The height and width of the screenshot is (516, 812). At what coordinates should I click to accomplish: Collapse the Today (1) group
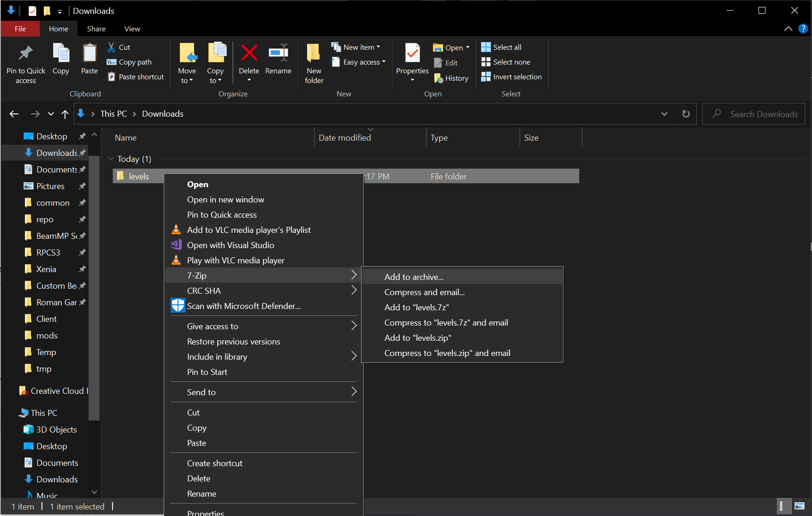click(x=111, y=159)
